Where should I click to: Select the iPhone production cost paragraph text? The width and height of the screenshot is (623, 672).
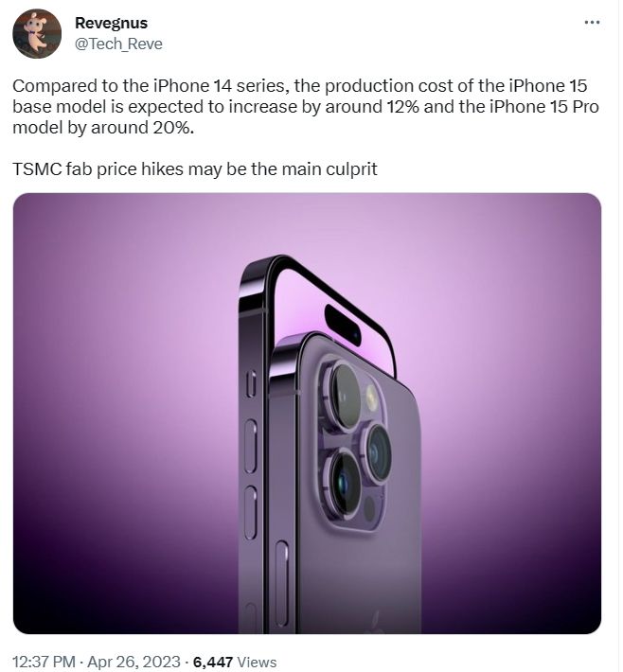[x=306, y=107]
